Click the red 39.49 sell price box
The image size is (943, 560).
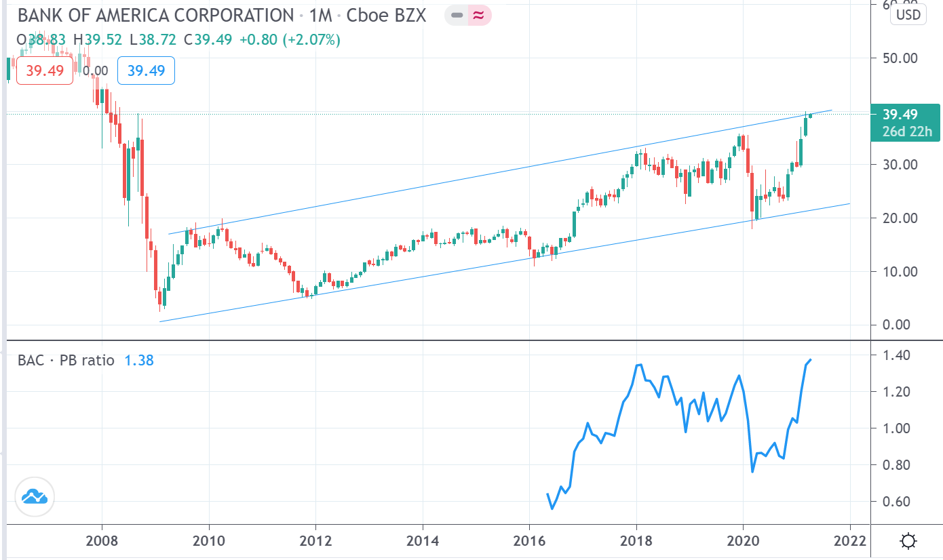(45, 71)
